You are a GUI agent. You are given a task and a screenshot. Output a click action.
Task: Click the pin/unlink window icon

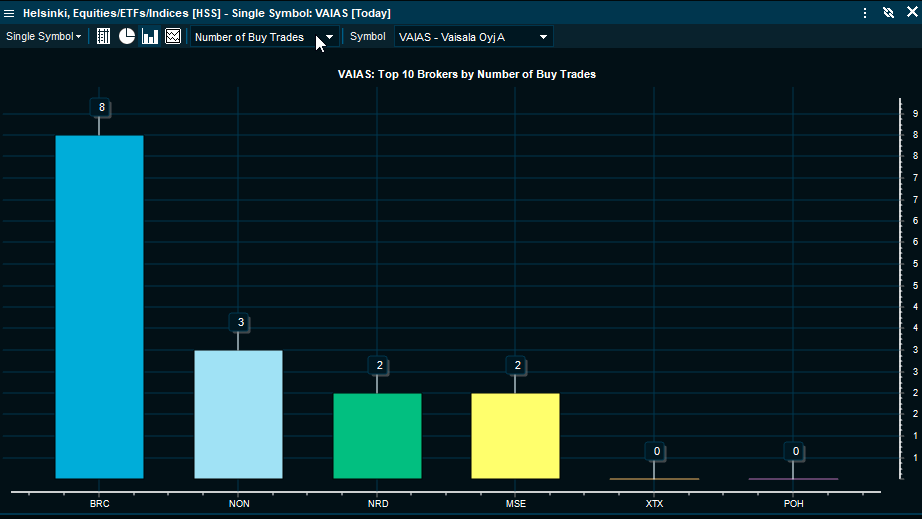(x=888, y=13)
